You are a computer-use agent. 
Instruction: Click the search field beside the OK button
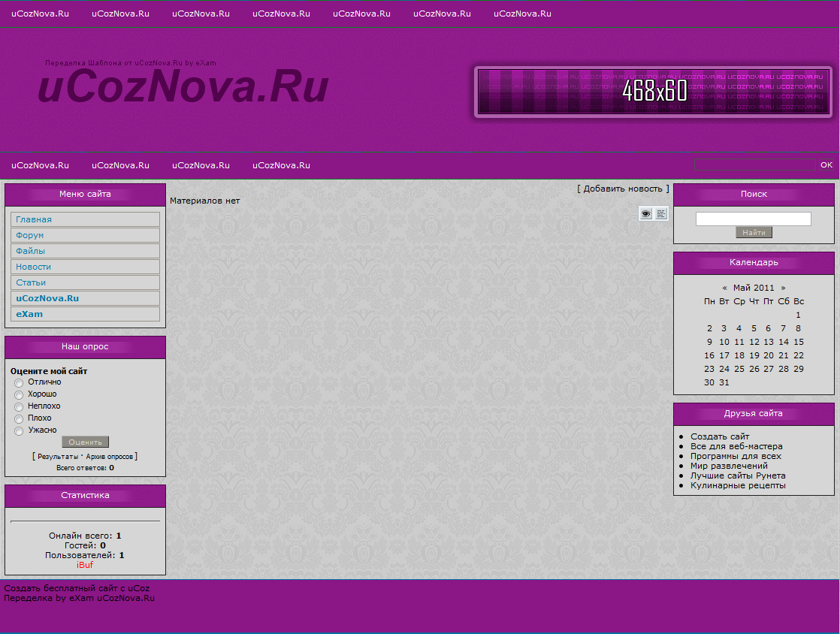(755, 165)
